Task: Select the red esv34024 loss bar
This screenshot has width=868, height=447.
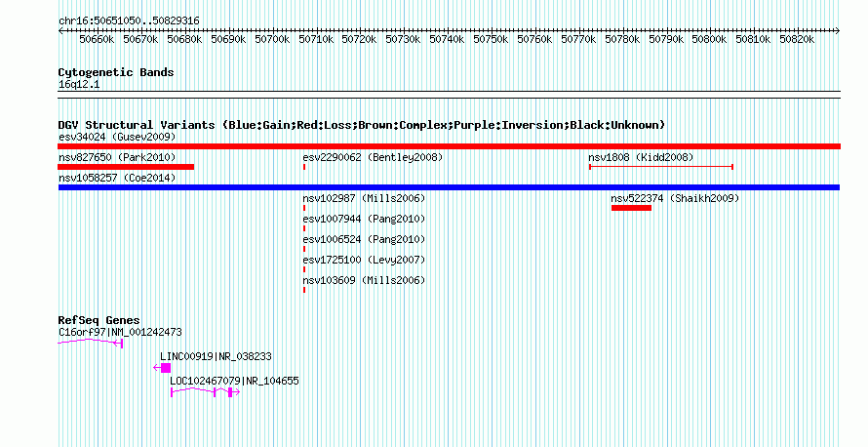Action: pyautogui.click(x=449, y=146)
